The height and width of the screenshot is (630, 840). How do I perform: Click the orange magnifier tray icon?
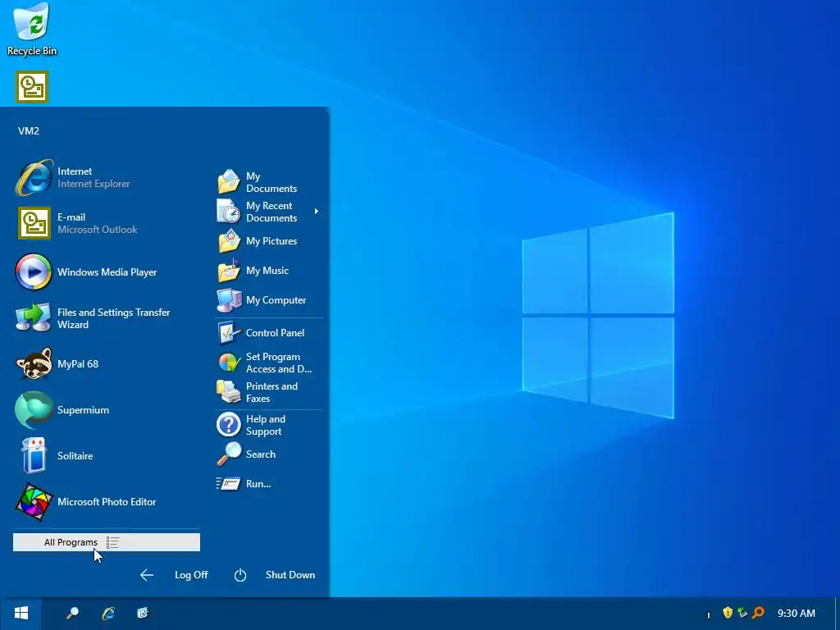coord(758,613)
